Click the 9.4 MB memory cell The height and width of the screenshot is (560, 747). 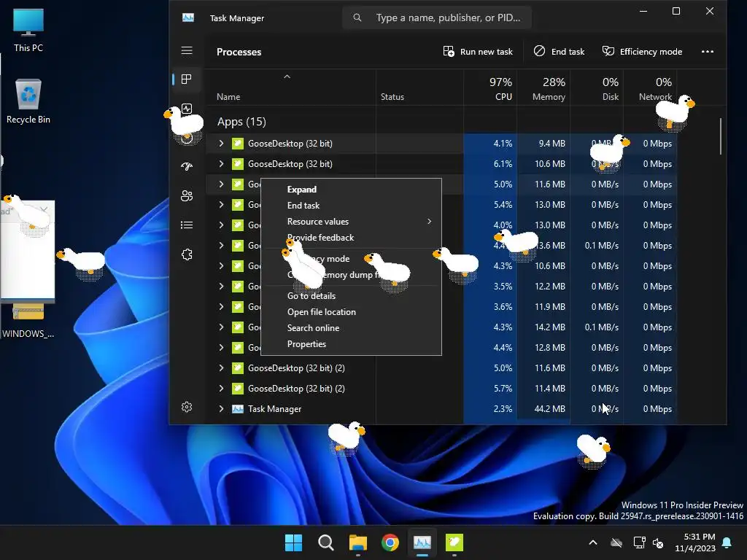pyautogui.click(x=543, y=144)
